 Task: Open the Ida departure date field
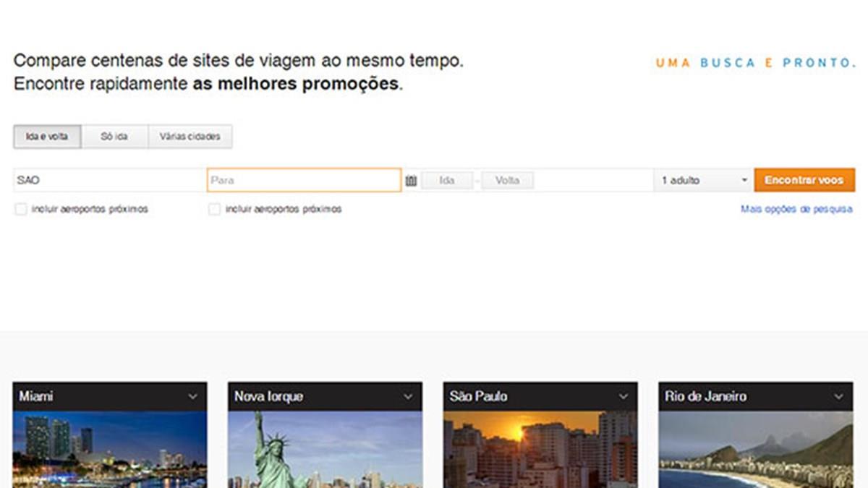pyautogui.click(x=447, y=181)
